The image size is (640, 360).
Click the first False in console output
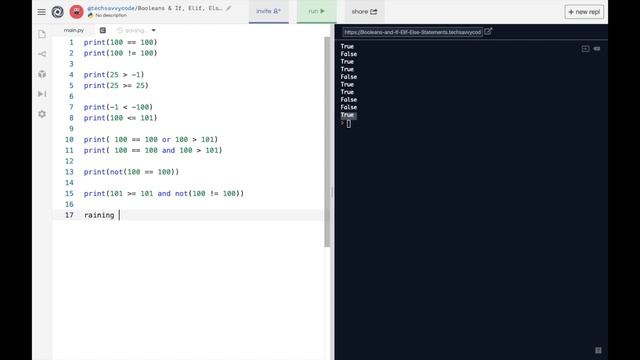[x=349, y=54]
